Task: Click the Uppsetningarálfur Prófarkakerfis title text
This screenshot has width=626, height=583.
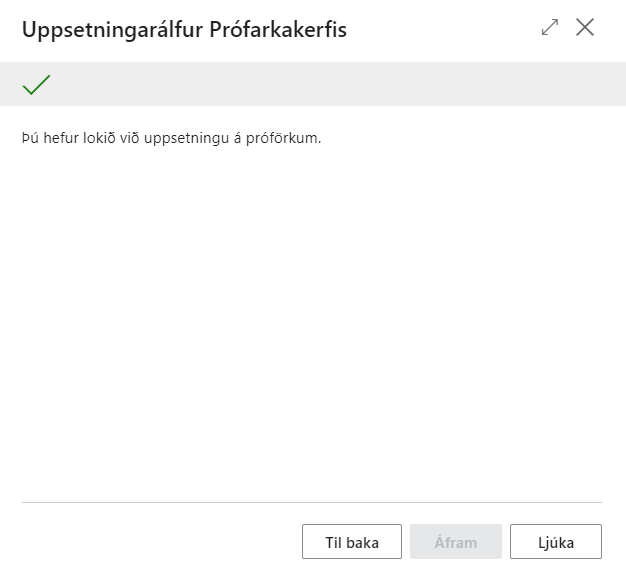Action: [x=184, y=29]
